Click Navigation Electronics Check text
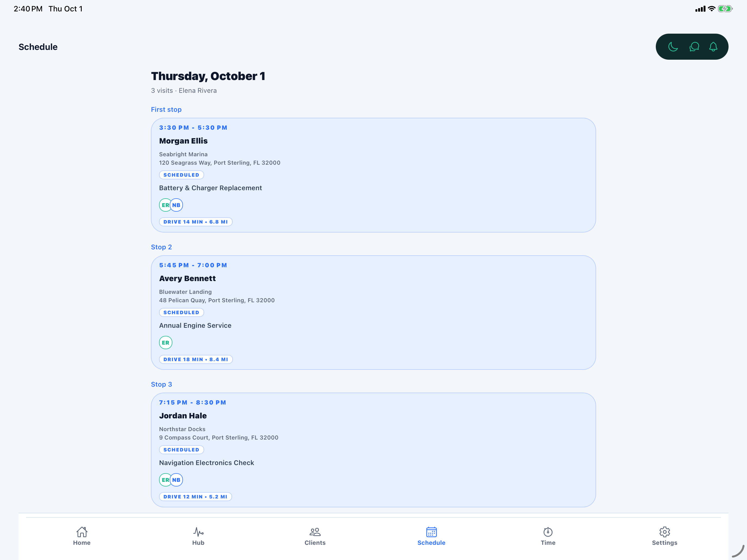 [206, 463]
